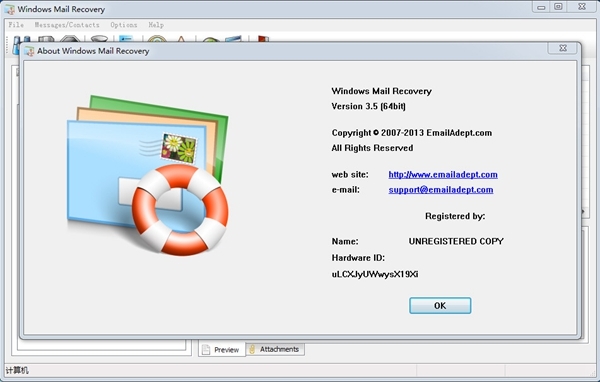Close the About Windows Mail Recovery dialog

point(562,48)
